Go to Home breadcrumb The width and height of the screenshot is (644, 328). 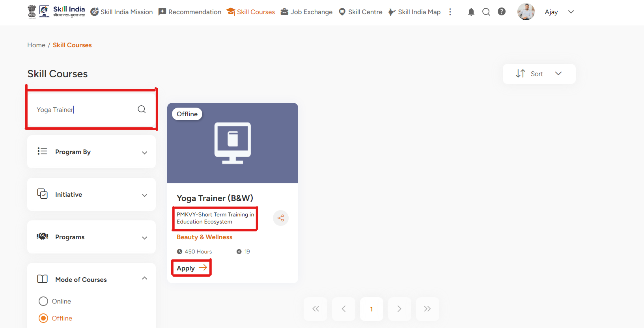tap(36, 45)
